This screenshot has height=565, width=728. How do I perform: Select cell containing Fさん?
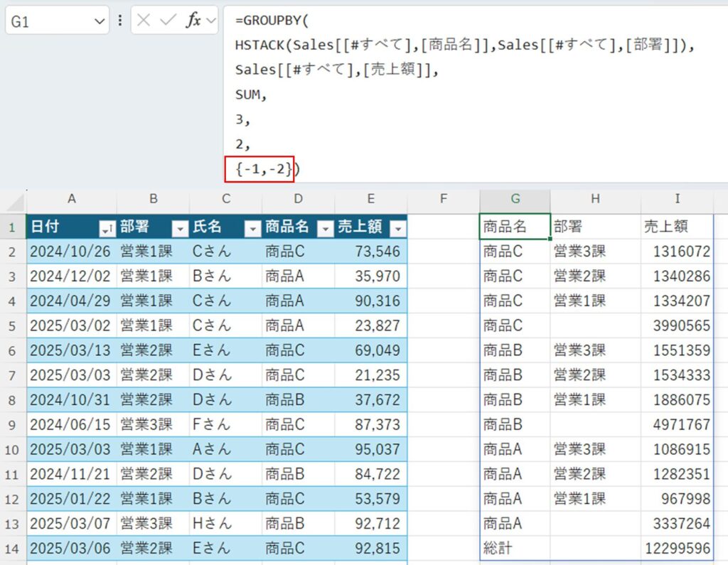(226, 424)
